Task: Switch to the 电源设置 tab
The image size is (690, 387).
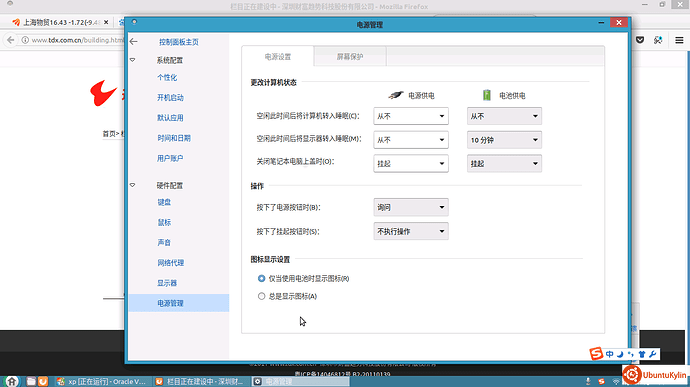Action: point(278,56)
